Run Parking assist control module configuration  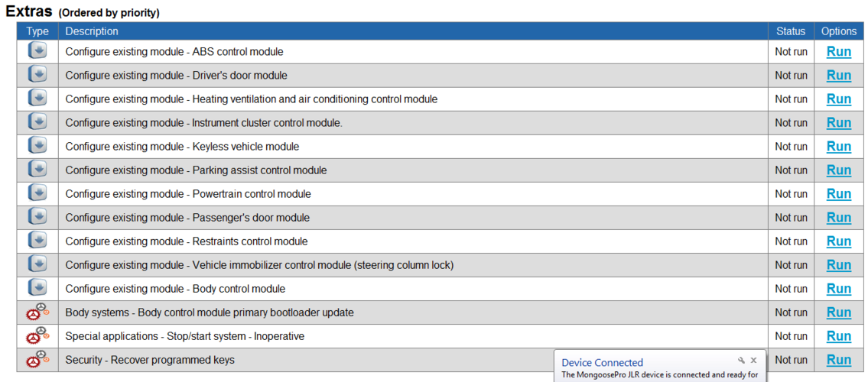pyautogui.click(x=839, y=170)
